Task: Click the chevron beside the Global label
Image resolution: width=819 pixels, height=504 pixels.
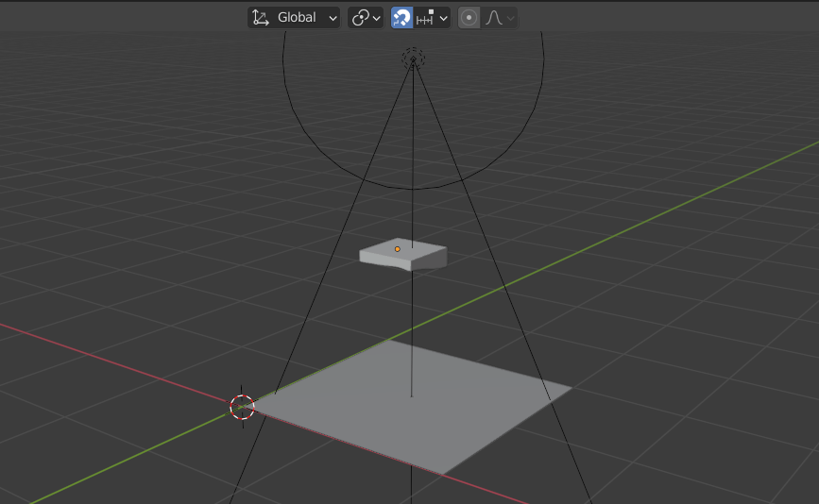Action: 332,17
